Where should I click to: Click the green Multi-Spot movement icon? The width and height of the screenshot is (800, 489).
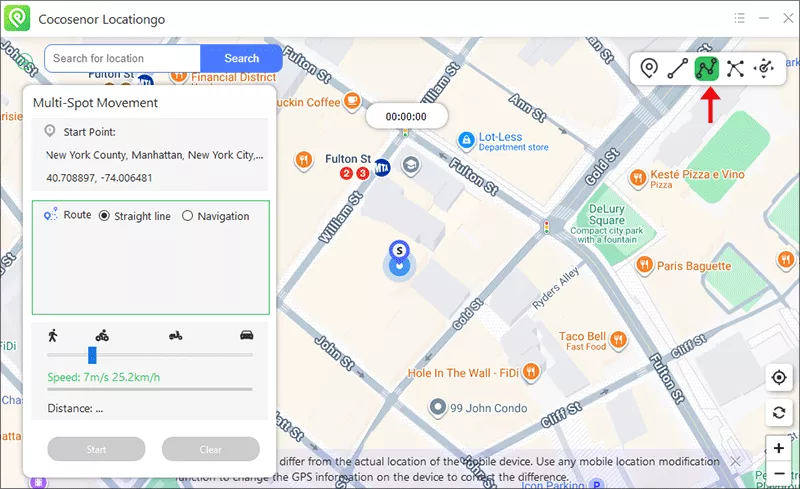(707, 68)
